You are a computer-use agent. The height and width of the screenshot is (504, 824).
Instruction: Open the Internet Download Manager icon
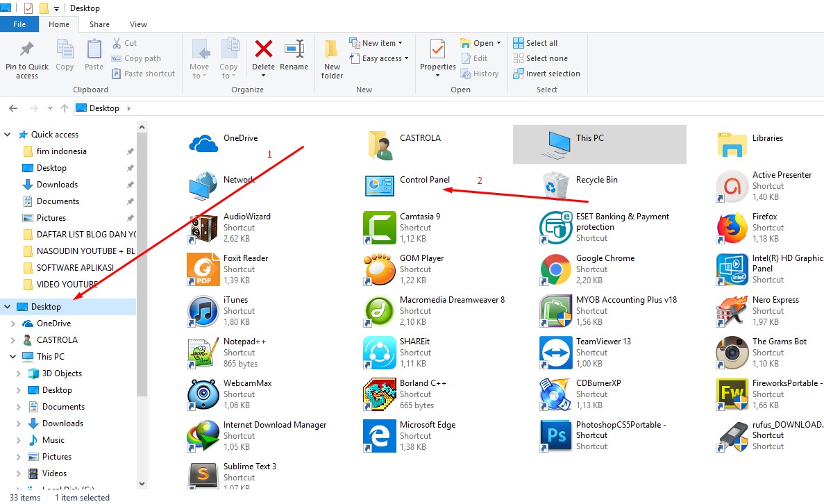tap(203, 436)
